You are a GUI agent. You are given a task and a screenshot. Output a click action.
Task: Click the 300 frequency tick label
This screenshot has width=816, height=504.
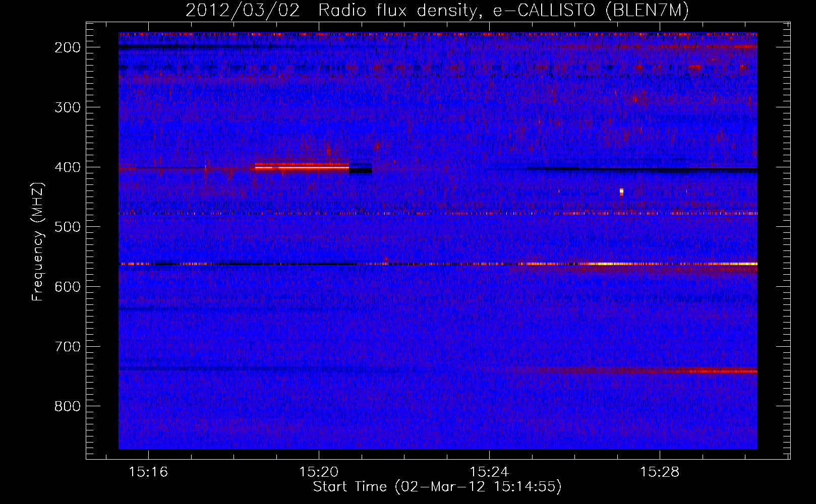click(68, 107)
